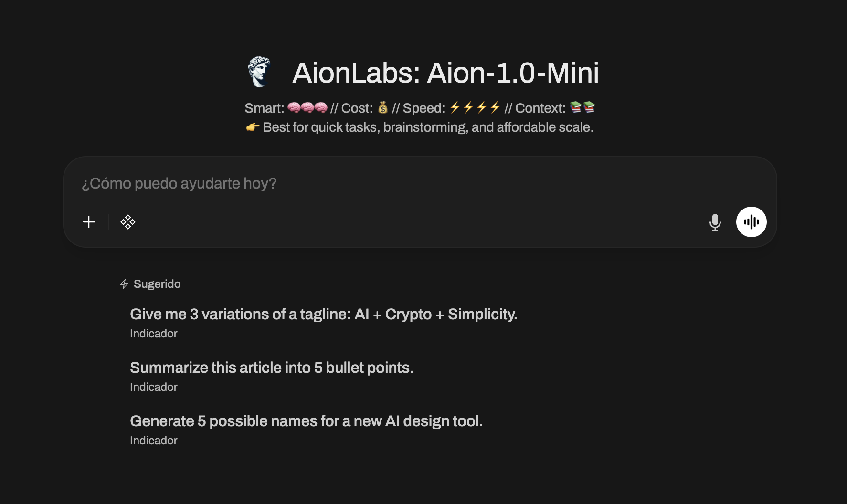The image size is (847, 504).
Task: Click Indicador under the tagline prompt
Action: [x=153, y=334]
